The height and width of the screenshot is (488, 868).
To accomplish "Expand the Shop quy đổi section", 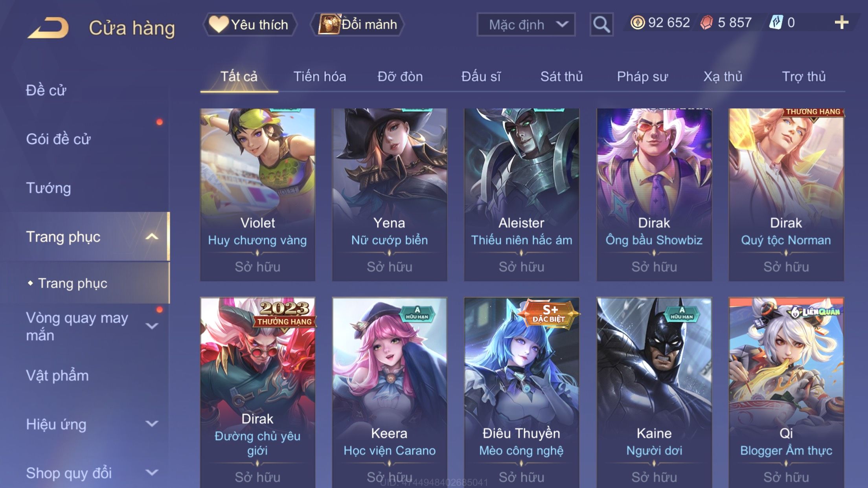I will [152, 473].
